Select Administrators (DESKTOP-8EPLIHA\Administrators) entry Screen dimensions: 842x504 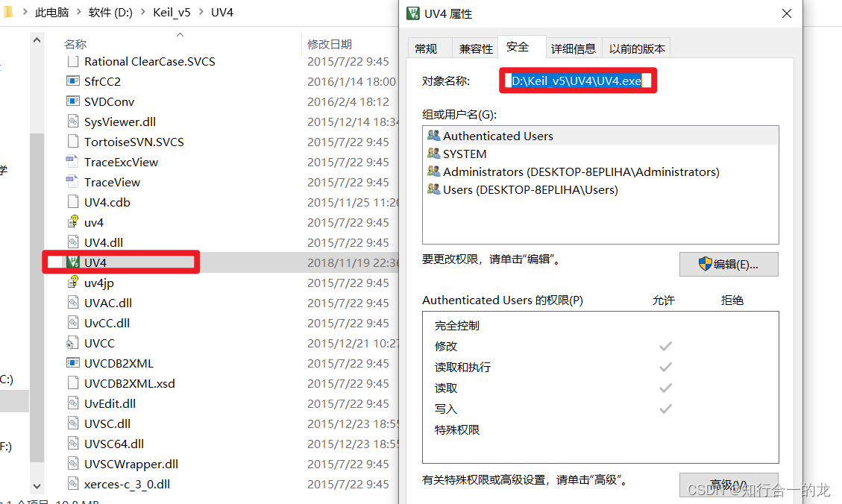click(x=600, y=171)
